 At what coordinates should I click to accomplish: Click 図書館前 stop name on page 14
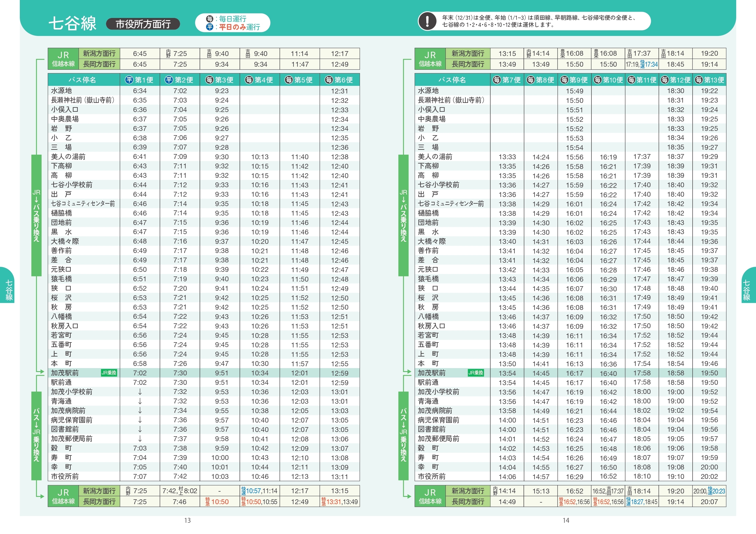(432, 429)
